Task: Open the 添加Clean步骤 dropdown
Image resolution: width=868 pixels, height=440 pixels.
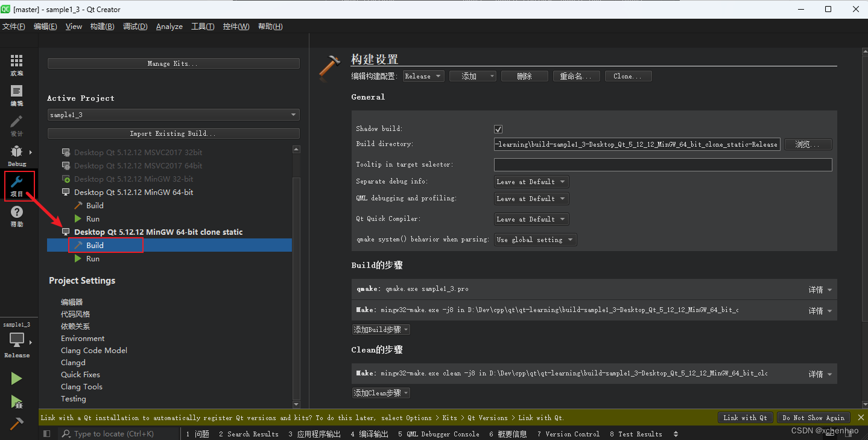Action: pos(381,393)
